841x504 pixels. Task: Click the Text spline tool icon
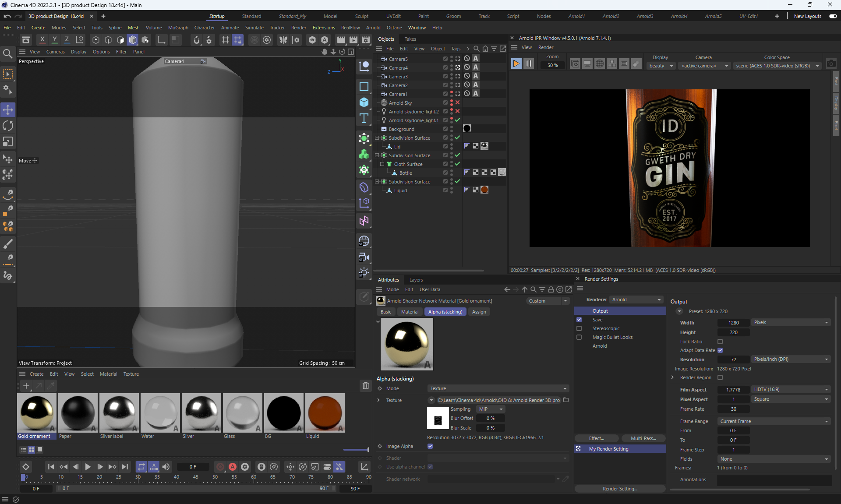[364, 119]
